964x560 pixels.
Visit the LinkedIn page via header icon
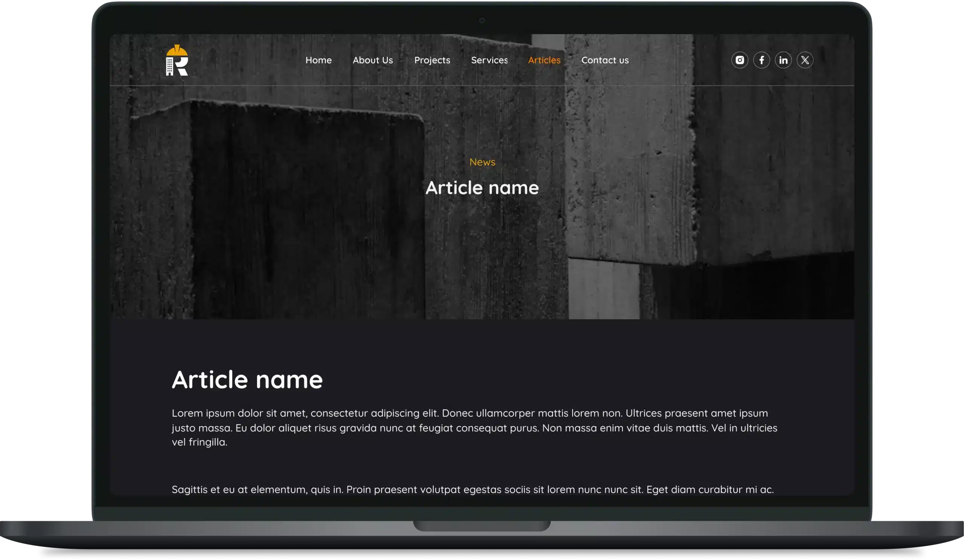(783, 60)
